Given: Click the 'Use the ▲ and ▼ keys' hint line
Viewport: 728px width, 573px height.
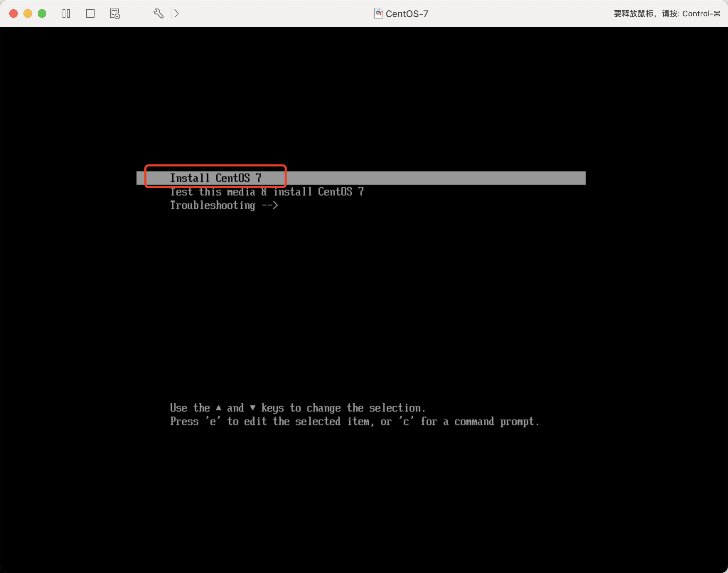Looking at the screenshot, I should point(298,408).
